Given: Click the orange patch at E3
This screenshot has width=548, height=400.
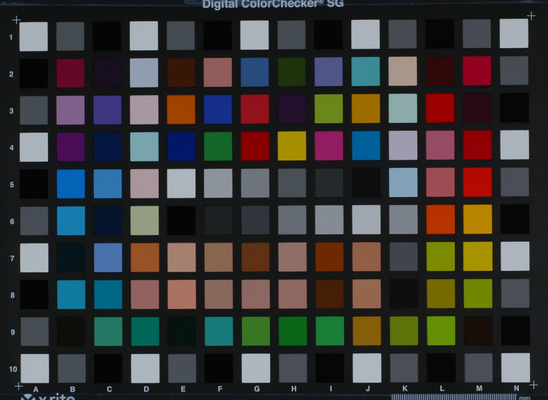Looking at the screenshot, I should pos(181,109).
